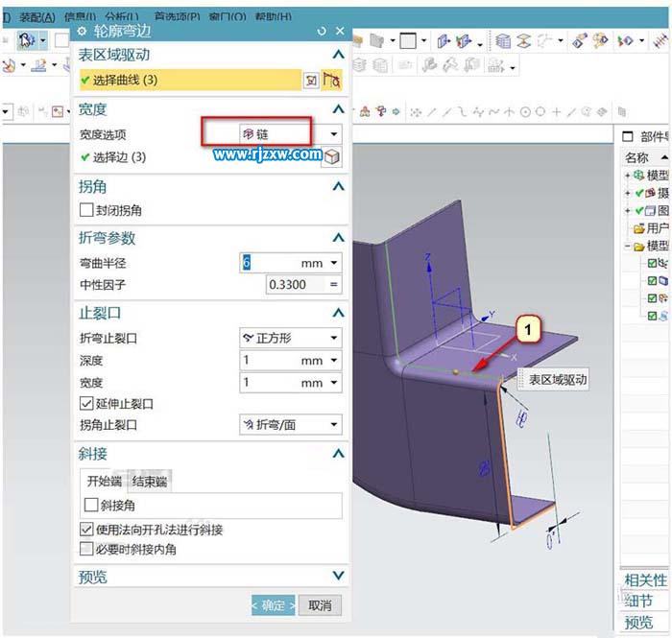Open the 信息(I) menu
This screenshot has height=638, width=672.
tap(80, 17)
